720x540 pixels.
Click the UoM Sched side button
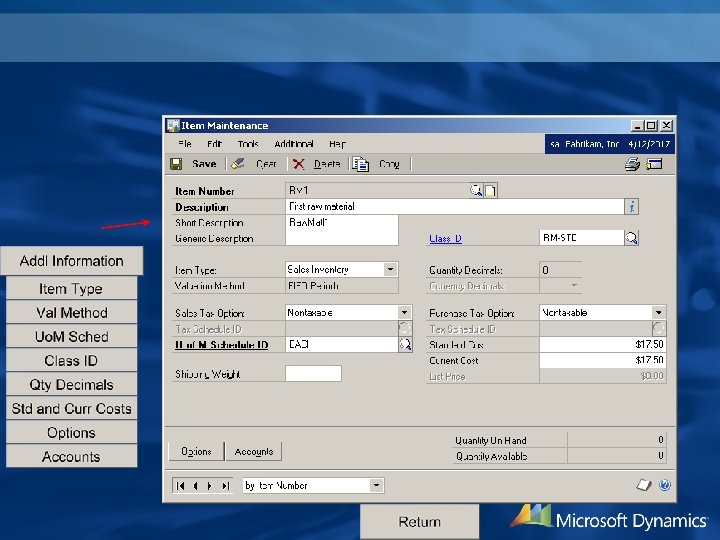71,337
